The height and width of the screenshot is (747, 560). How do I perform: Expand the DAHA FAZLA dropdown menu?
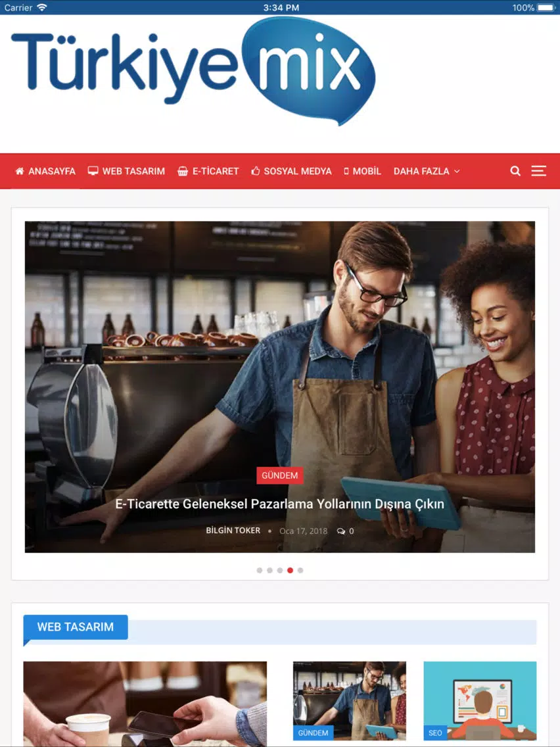tap(426, 171)
